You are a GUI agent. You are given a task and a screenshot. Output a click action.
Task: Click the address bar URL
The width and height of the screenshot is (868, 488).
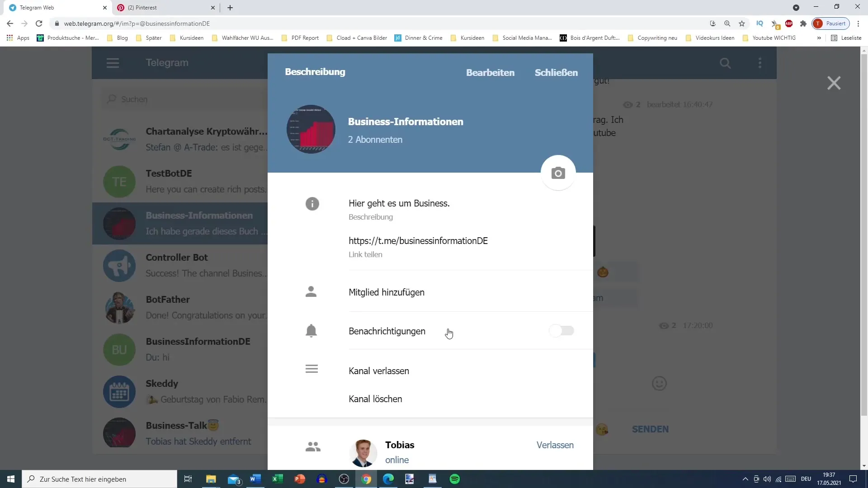click(137, 23)
